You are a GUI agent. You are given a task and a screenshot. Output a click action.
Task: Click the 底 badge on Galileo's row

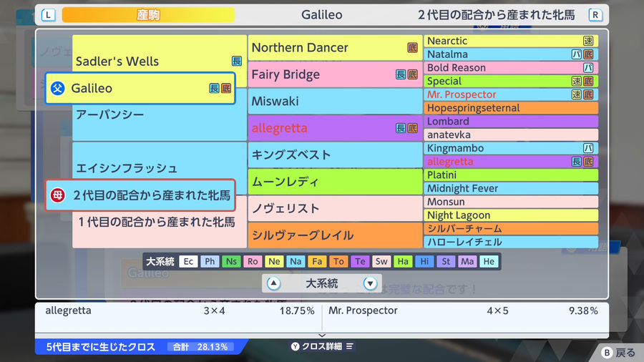point(226,88)
